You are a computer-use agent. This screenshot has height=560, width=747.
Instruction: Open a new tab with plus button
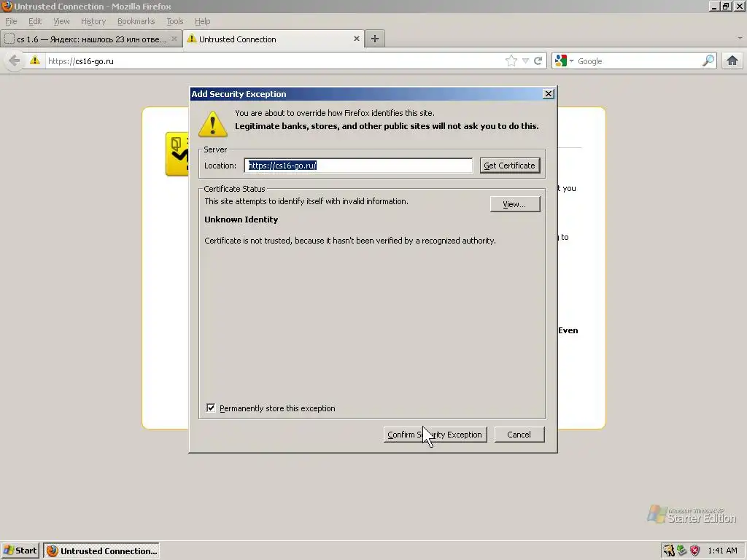pos(375,39)
